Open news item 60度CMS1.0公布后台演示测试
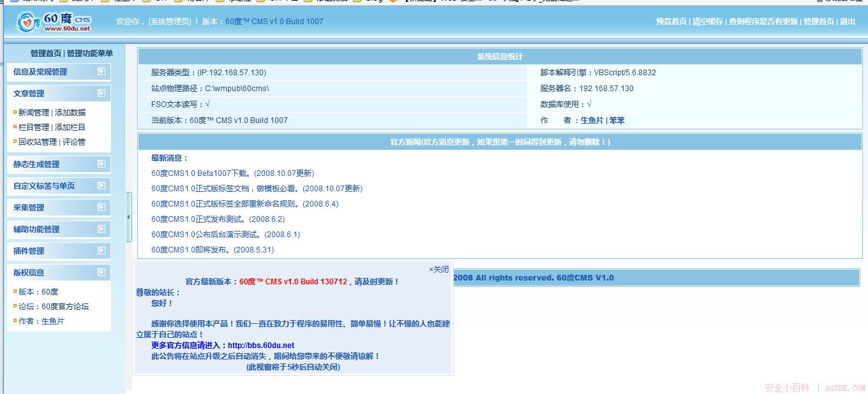The height and width of the screenshot is (394, 868). pos(225,235)
